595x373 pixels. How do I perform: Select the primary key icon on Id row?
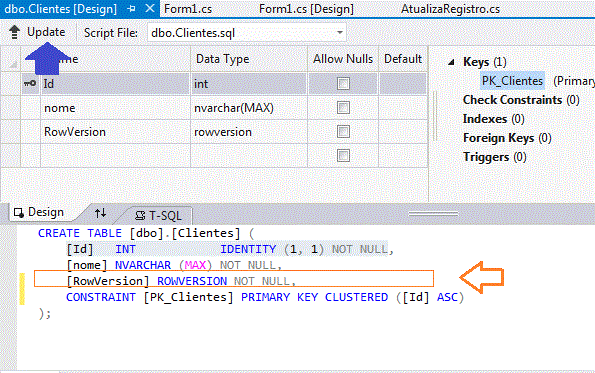30,83
